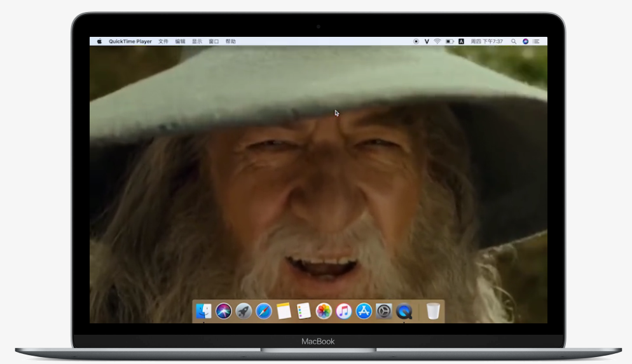This screenshot has width=632, height=364.
Task: Open the 编辑 menu
Action: 180,41
